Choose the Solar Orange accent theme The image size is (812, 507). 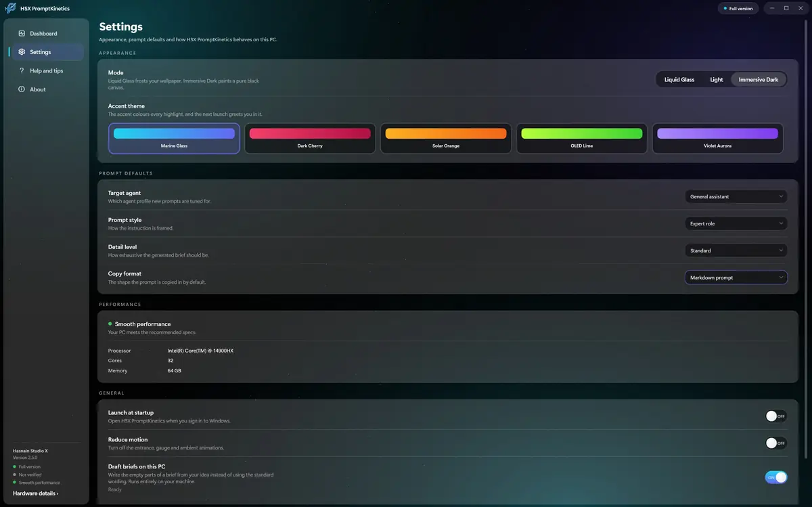[x=446, y=138]
